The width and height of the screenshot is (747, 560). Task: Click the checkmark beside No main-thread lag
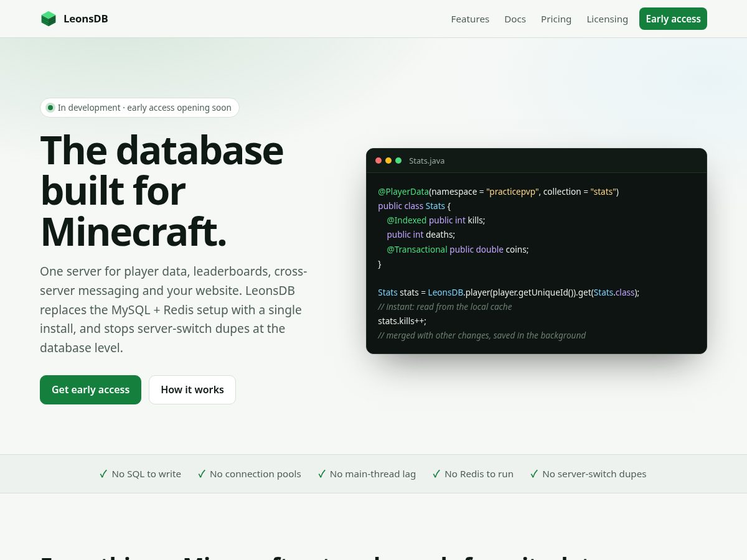(x=322, y=474)
